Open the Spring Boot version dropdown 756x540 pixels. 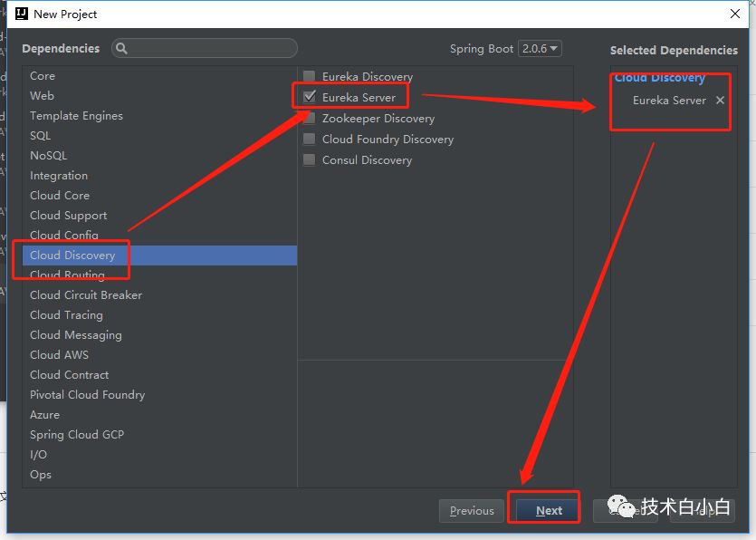[540, 48]
